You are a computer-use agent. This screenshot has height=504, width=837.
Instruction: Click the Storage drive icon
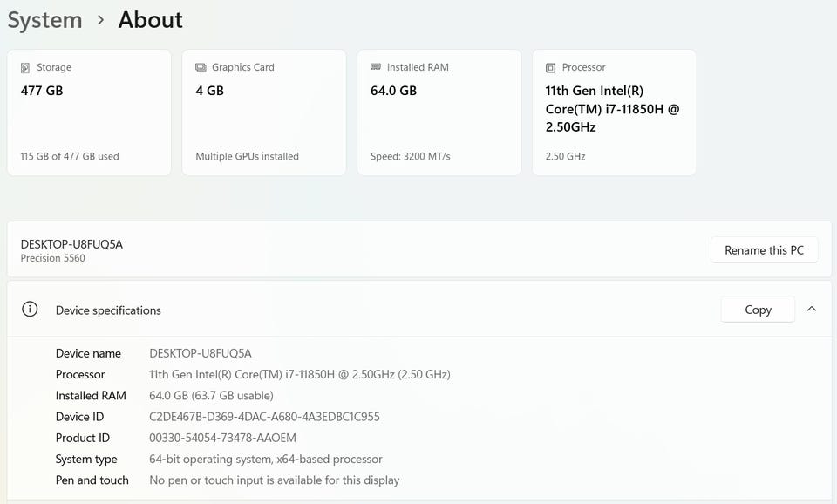27,67
